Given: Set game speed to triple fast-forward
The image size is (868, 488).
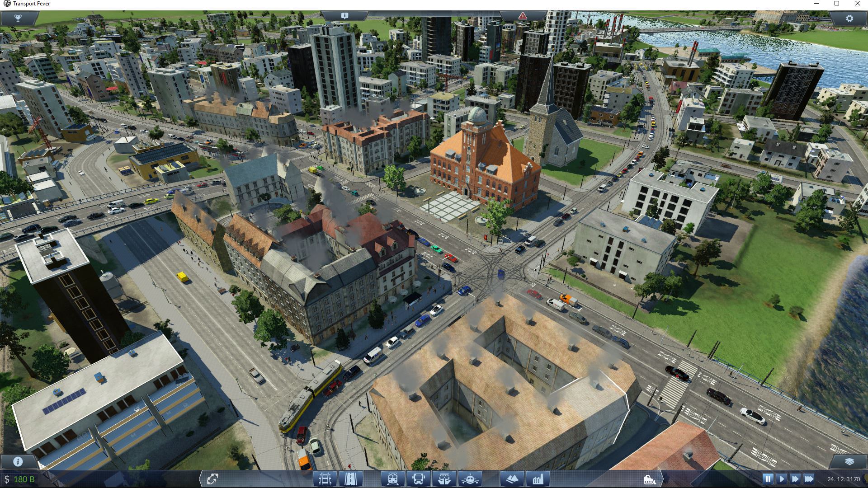Looking at the screenshot, I should pos(809,479).
